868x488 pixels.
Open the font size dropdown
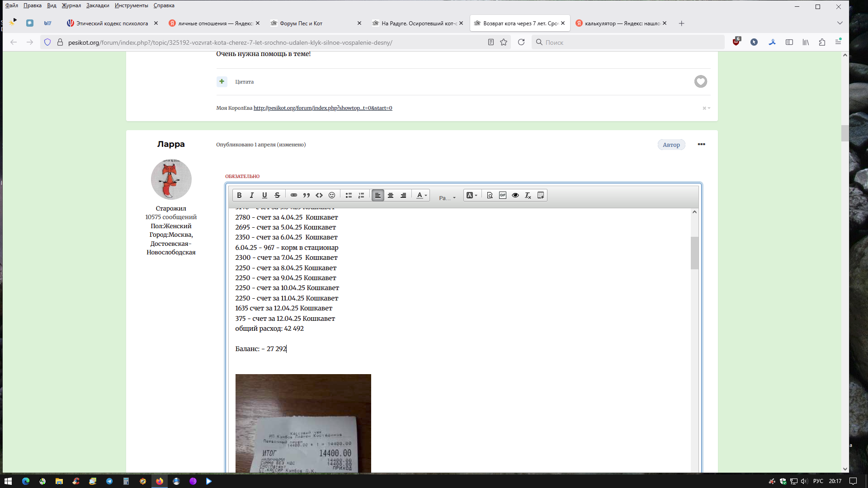pyautogui.click(x=447, y=198)
